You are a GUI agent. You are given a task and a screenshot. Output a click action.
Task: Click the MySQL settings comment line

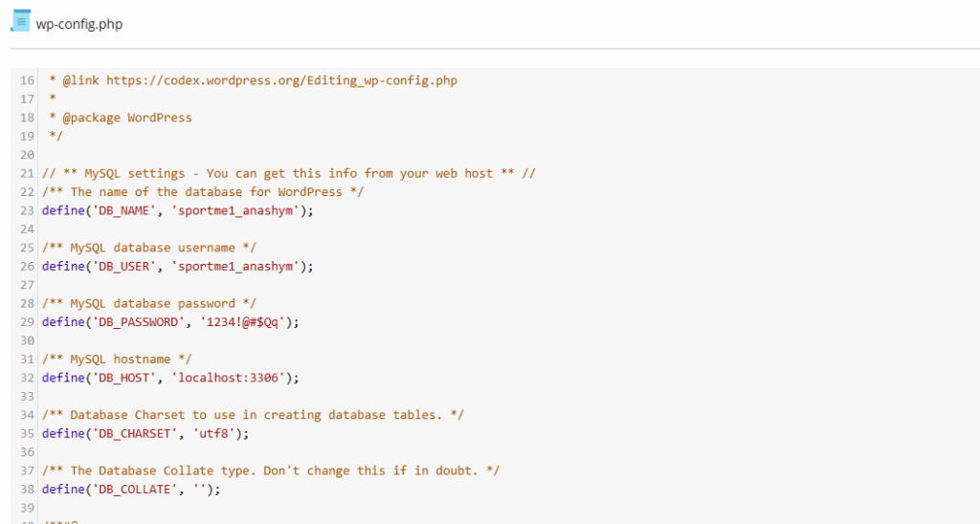tap(288, 173)
